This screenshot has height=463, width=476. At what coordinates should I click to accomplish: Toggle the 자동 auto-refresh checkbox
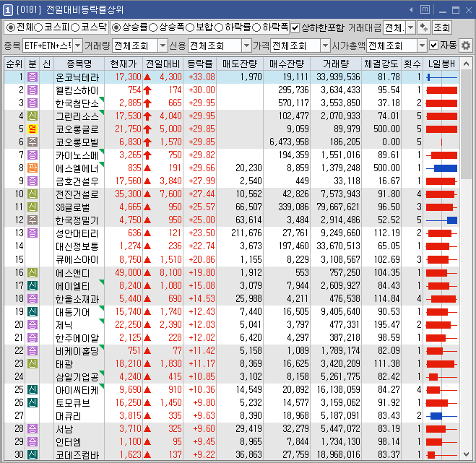433,46
